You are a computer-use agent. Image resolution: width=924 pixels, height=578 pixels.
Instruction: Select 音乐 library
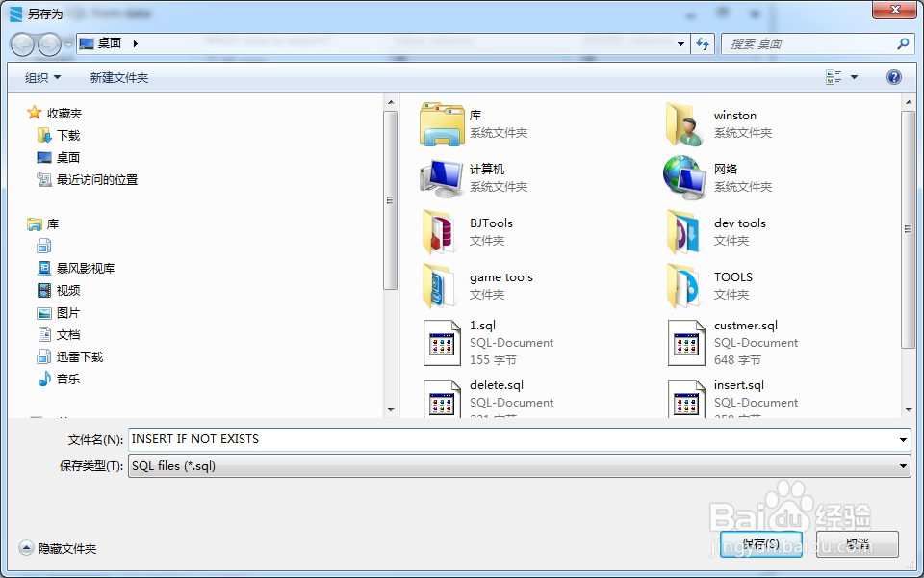point(59,379)
